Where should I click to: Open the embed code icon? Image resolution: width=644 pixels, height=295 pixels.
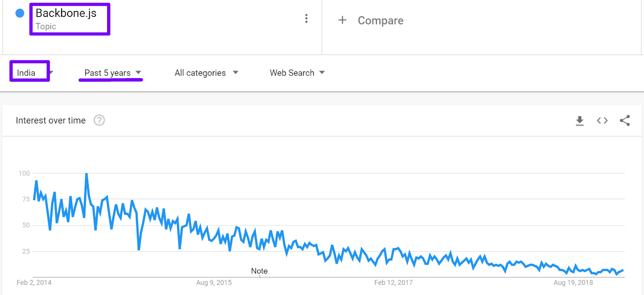coord(602,120)
